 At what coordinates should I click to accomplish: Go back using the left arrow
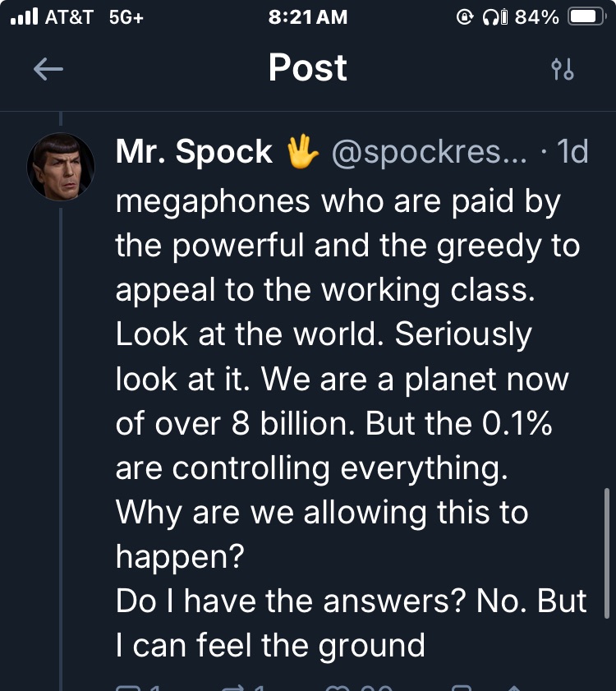pyautogui.click(x=48, y=70)
